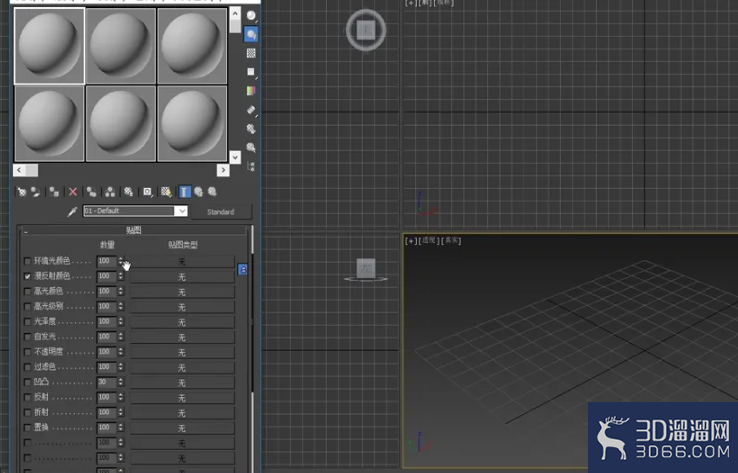Click the sample slots scroll right arrow
The width and height of the screenshot is (738, 473).
point(223,170)
